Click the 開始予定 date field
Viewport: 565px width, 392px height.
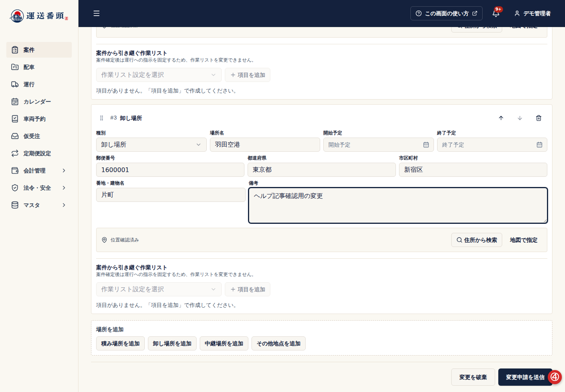coord(378,145)
